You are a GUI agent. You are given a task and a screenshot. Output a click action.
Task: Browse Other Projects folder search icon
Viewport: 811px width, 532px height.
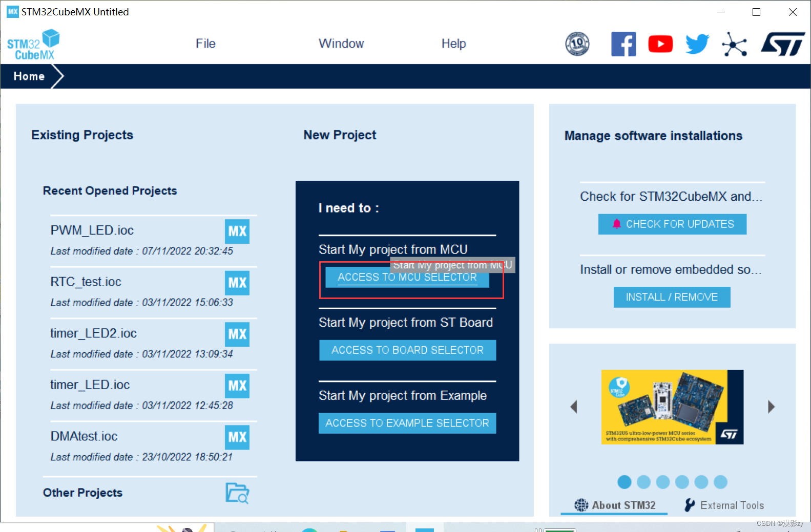pyautogui.click(x=237, y=493)
